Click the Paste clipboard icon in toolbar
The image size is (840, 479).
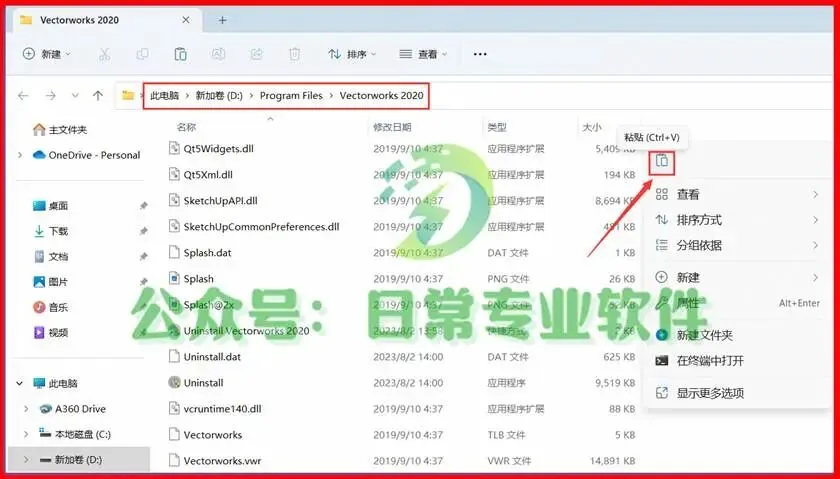point(181,54)
